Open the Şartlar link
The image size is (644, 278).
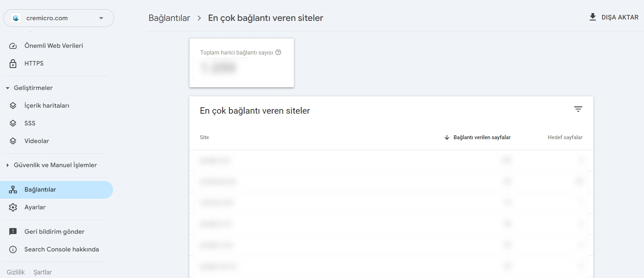click(x=43, y=272)
